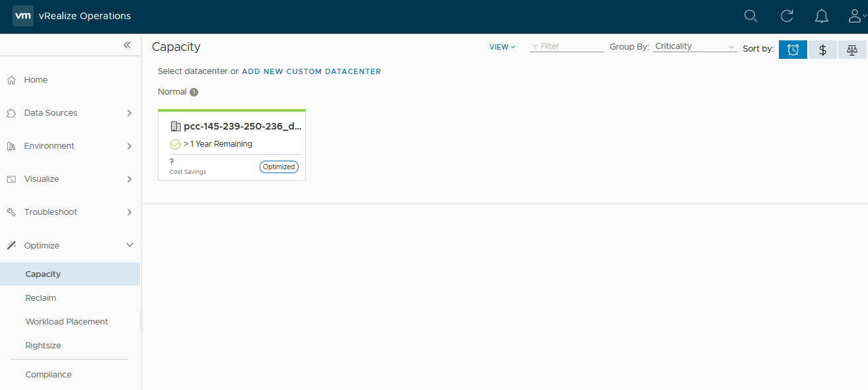This screenshot has width=868, height=390.
Task: Open the user account menu icon
Action: pyautogui.click(x=855, y=16)
